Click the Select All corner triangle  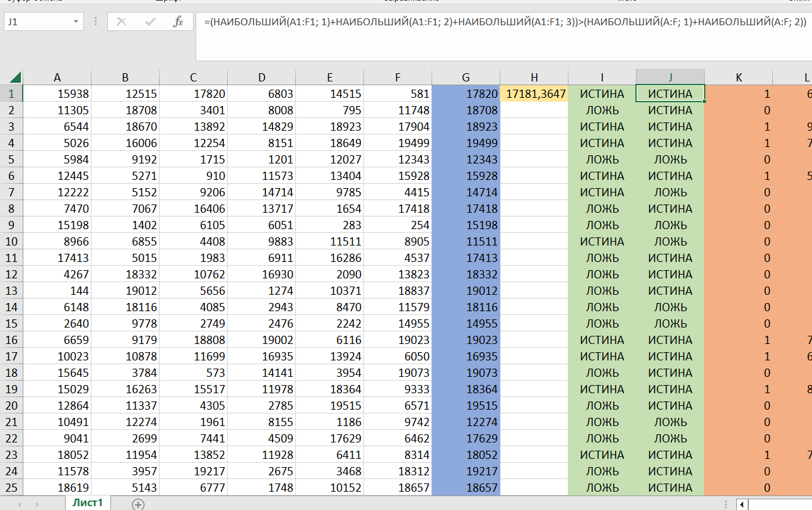(x=14, y=77)
